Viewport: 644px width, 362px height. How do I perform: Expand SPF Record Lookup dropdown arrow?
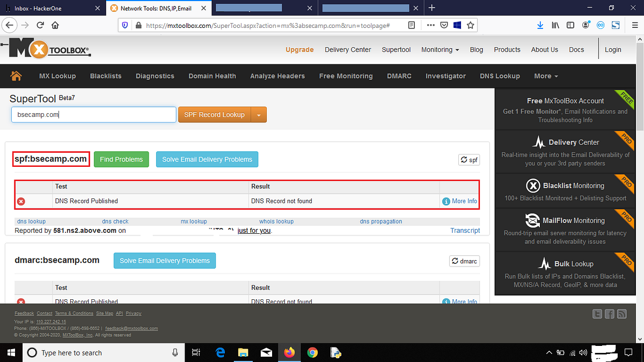(x=259, y=115)
